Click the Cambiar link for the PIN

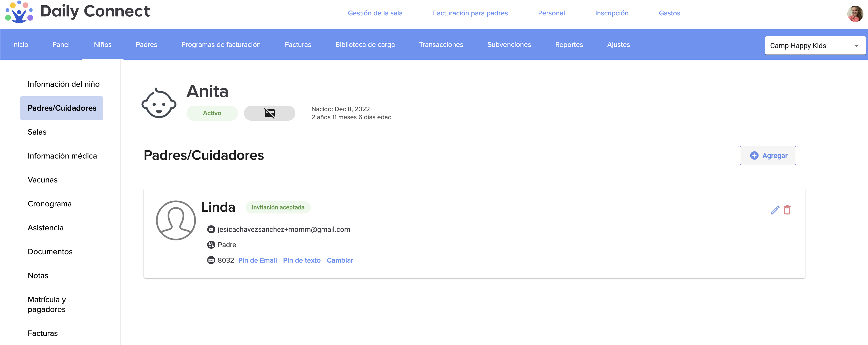(340, 260)
